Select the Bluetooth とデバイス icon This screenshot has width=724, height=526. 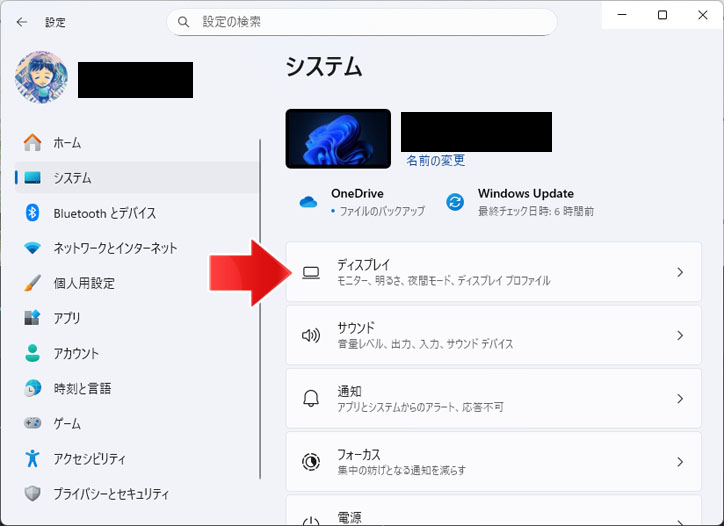click(x=33, y=213)
